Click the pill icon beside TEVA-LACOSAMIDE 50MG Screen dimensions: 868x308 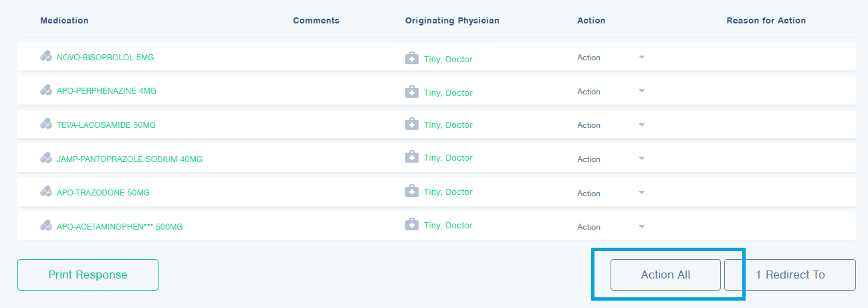[x=46, y=124]
